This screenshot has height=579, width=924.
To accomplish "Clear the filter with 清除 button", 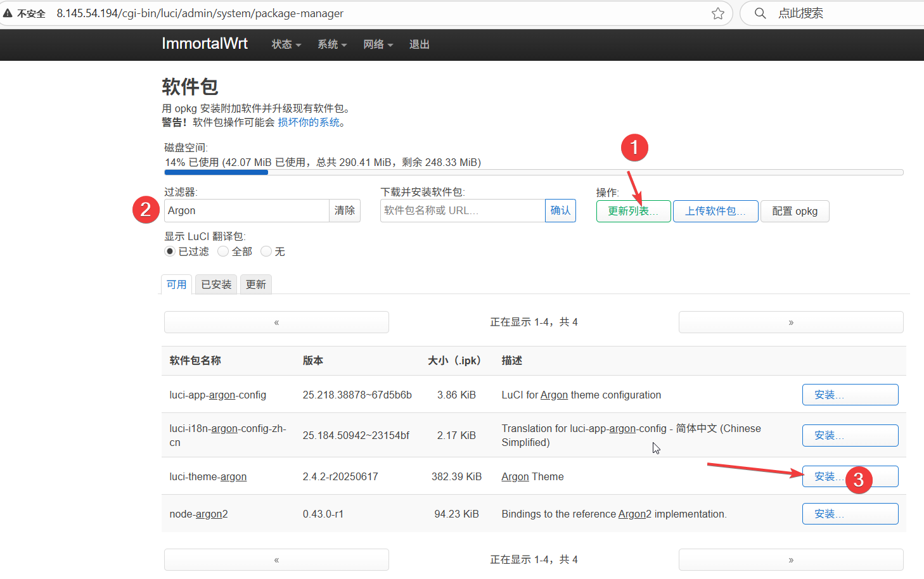I will pos(344,210).
